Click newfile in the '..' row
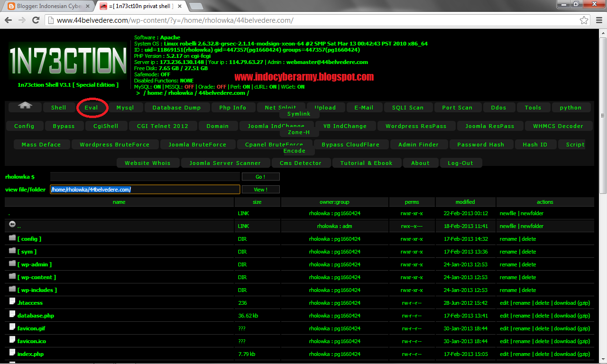Image resolution: width=607 pixels, height=364 pixels. click(x=508, y=226)
